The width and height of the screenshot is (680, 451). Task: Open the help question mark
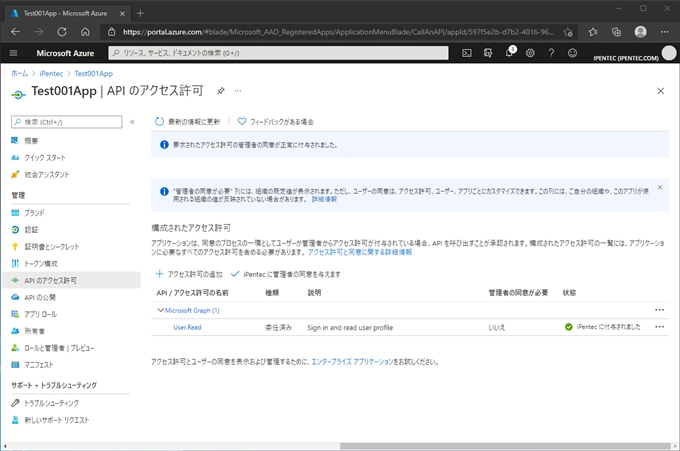click(551, 53)
